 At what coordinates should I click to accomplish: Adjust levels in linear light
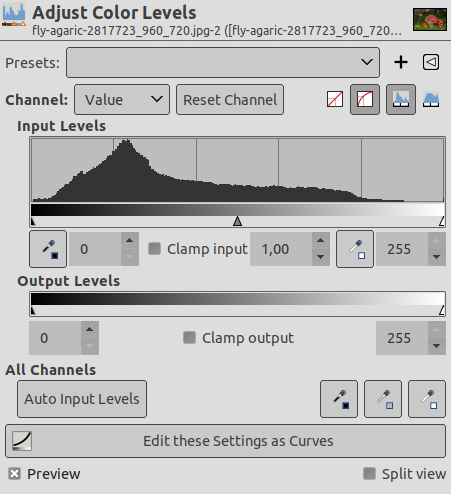[335, 99]
